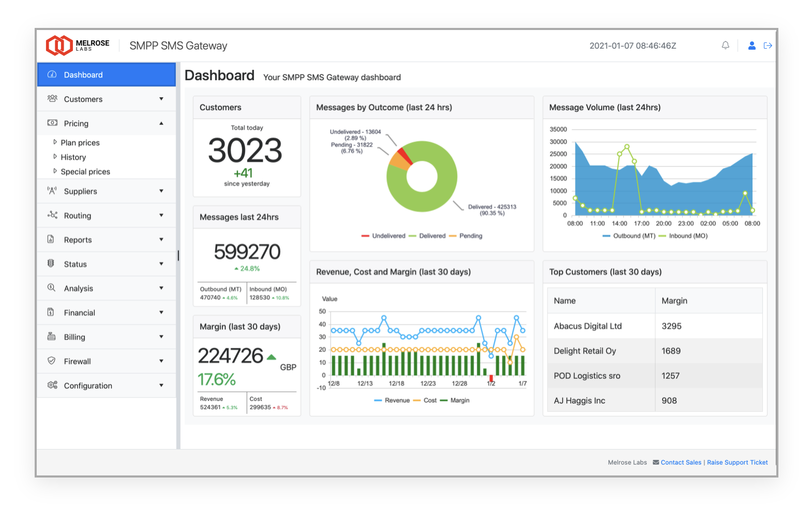Image resolution: width=812 pixels, height=507 pixels.
Task: Click the Melrose Labs logo
Action: (78, 46)
